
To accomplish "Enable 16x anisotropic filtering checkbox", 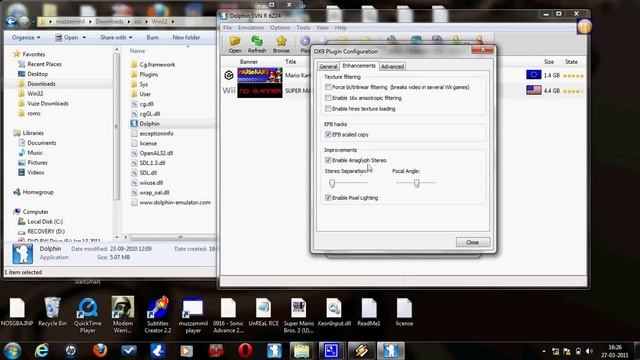I will click(328, 98).
